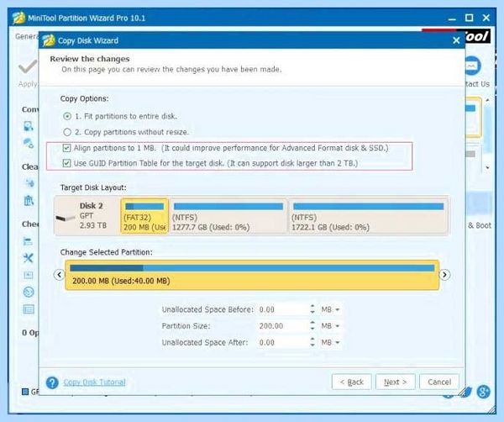
Task: Click the Align All Partitions icon under Check Disk
Action: [29, 241]
